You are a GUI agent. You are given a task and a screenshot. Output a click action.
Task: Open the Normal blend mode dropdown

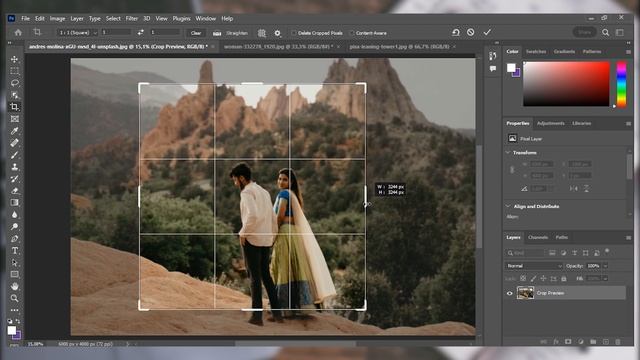coord(534,266)
